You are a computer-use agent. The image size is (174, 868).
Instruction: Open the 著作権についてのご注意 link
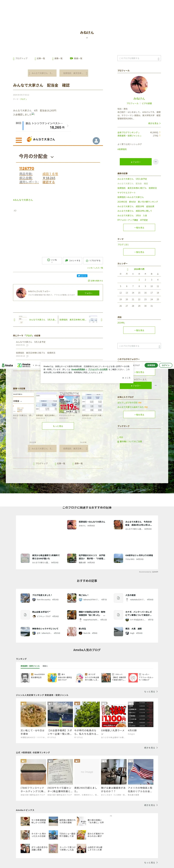point(130,441)
